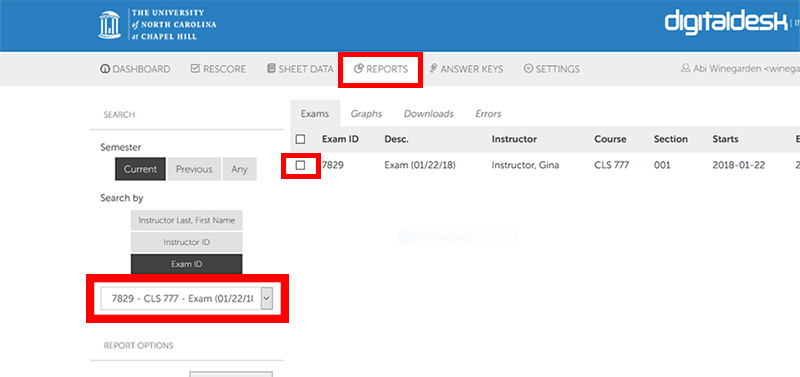
Task: Click the Rescore checkmark icon
Action: click(195, 69)
